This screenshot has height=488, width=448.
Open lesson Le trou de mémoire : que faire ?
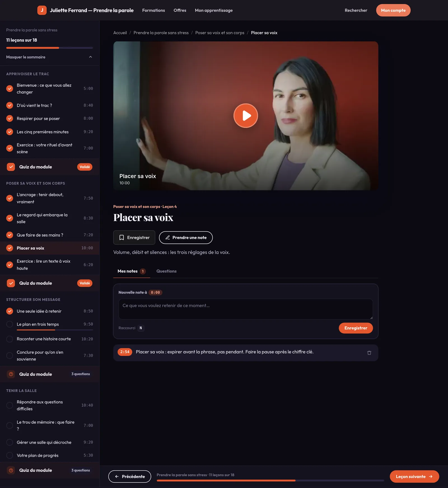(50, 425)
